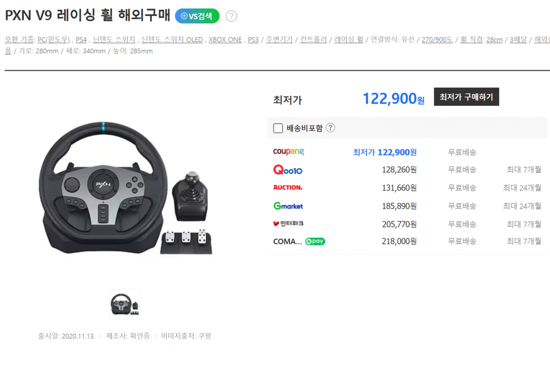Enable the 배송비포함 checkbox

(x=278, y=128)
